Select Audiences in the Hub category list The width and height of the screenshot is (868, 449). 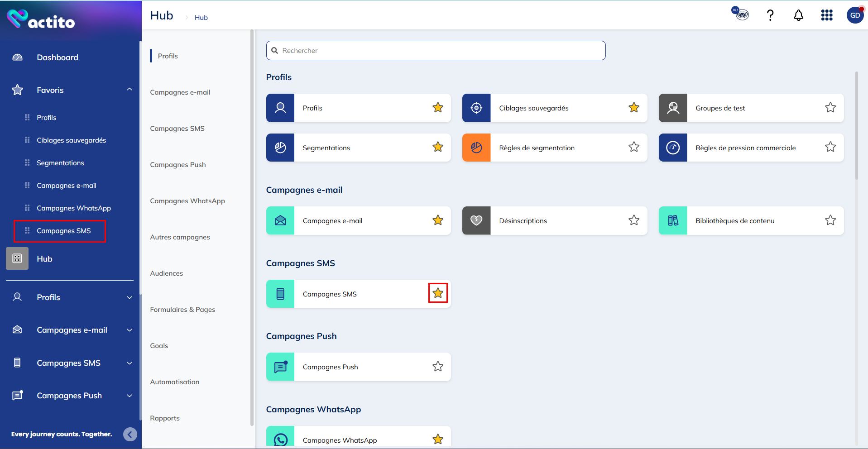167,273
